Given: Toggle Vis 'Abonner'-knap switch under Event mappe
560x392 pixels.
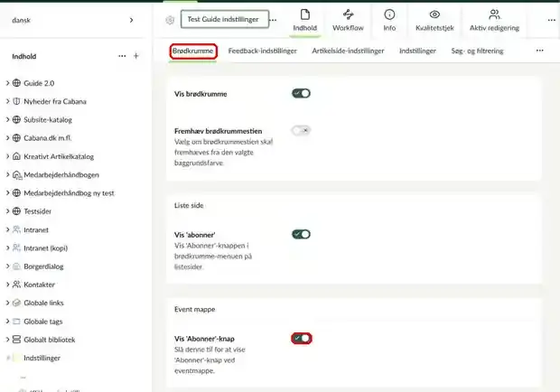Looking at the screenshot, I should (x=302, y=338).
